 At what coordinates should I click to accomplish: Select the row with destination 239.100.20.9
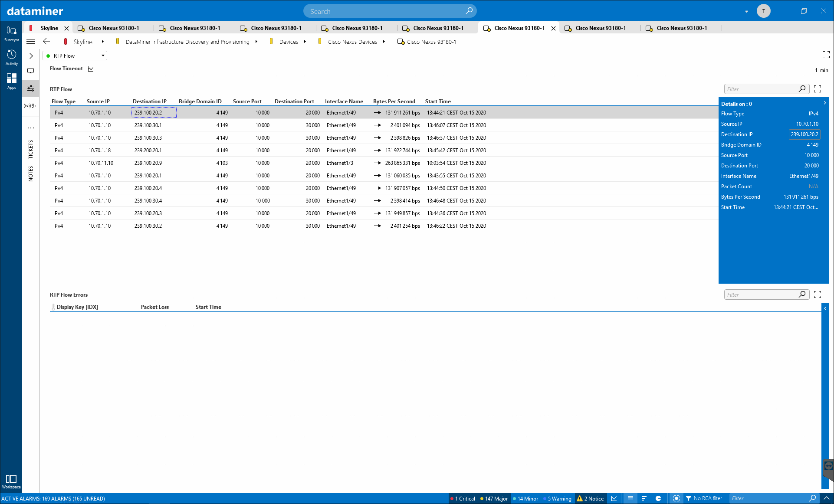click(x=384, y=163)
